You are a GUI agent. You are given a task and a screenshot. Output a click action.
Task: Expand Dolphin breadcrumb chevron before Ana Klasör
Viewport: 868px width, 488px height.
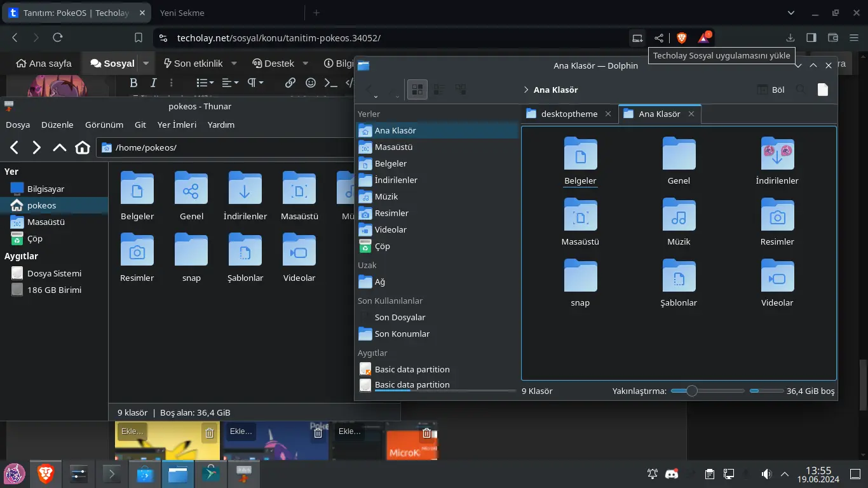coord(526,90)
